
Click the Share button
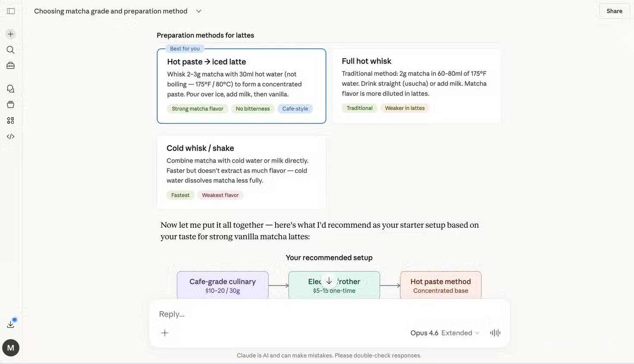coord(614,11)
